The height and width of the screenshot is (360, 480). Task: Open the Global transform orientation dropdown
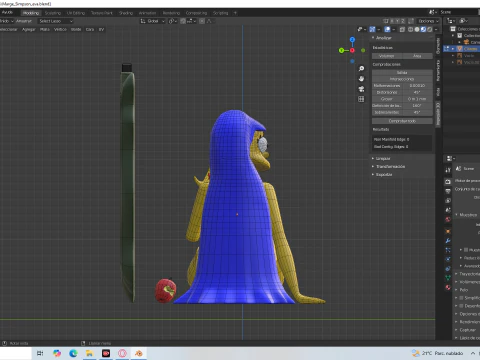point(152,21)
